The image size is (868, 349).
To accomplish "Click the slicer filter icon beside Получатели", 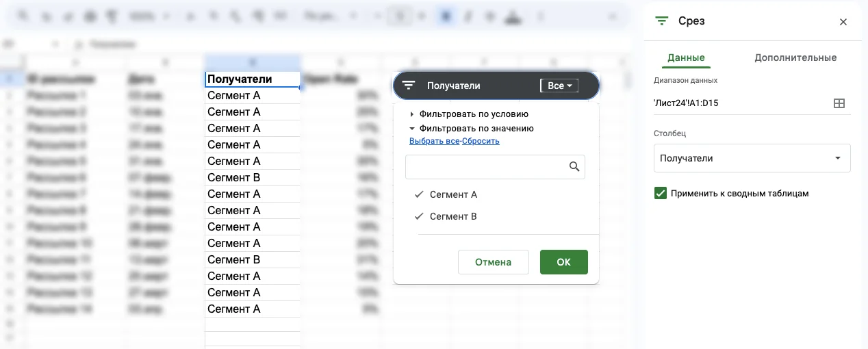I will coord(409,86).
